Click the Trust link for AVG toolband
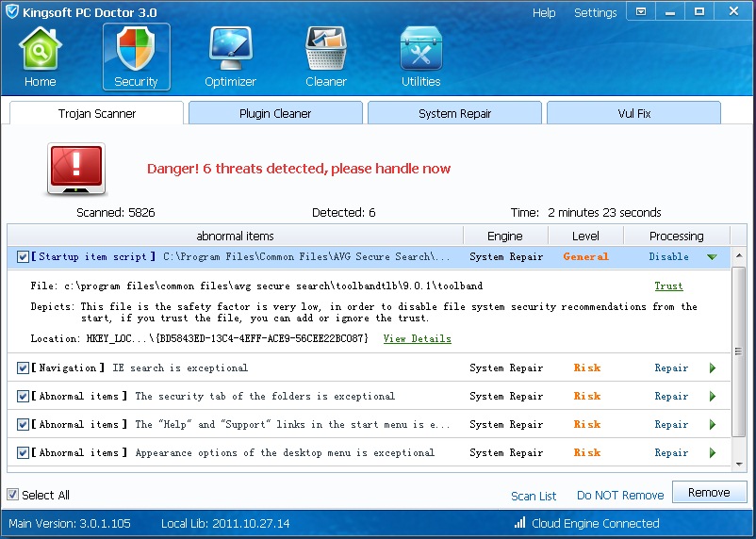756x539 pixels. [668, 286]
